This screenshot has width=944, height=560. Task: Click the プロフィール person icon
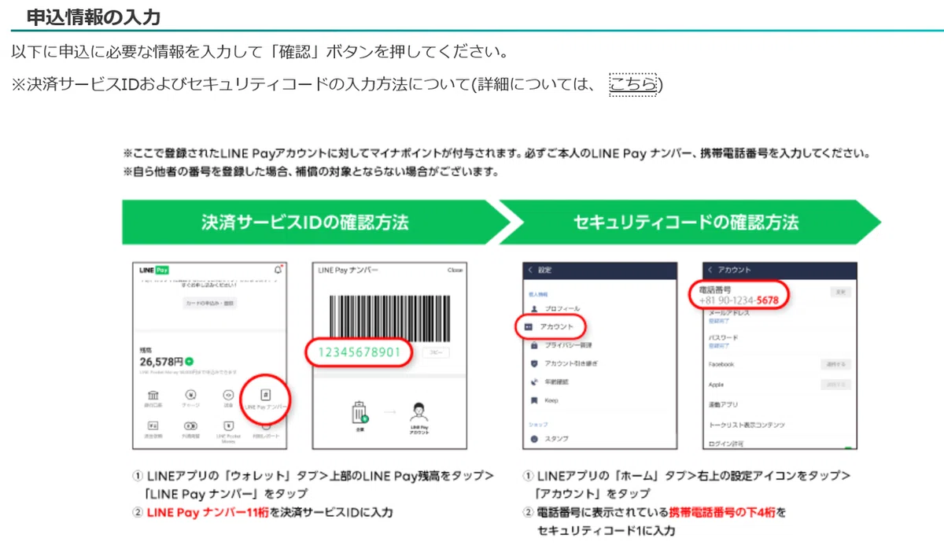click(534, 308)
